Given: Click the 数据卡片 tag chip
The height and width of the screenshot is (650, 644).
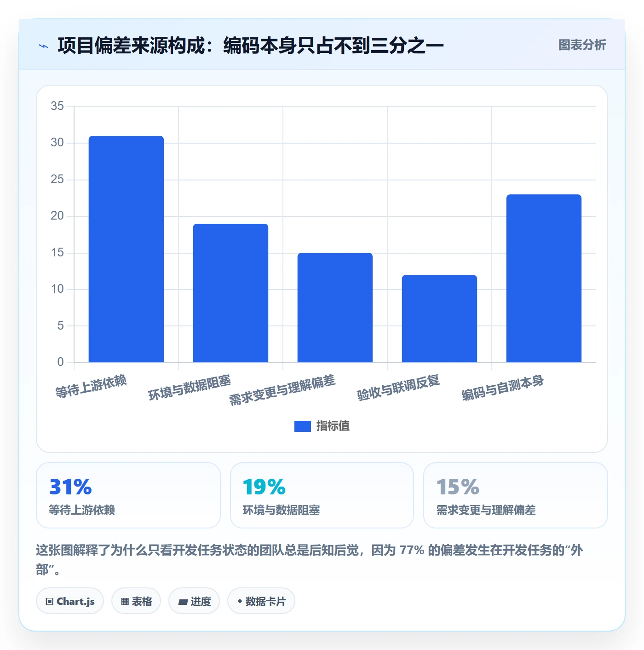Looking at the screenshot, I should (261, 601).
